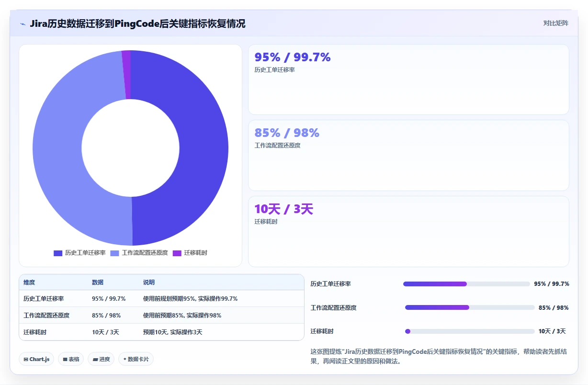Click the light blue donut segment
The width and height of the screenshot is (588, 385).
57,148
